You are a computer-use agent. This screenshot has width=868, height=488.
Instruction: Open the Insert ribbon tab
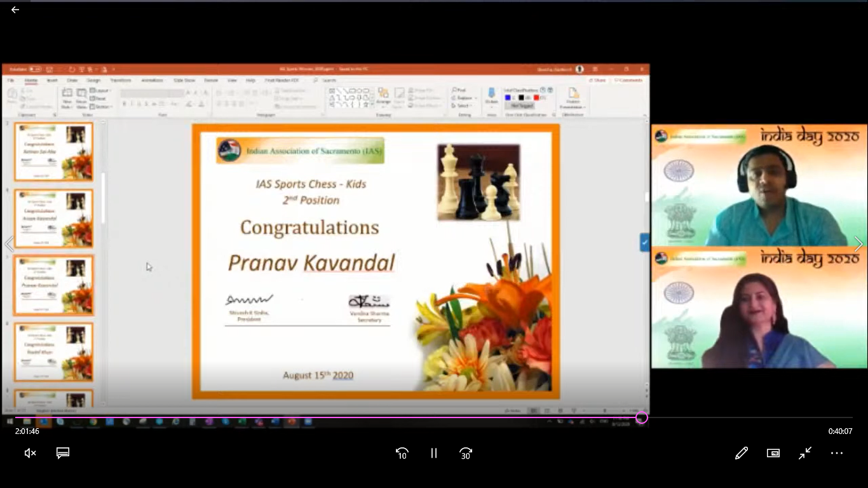[x=52, y=81]
